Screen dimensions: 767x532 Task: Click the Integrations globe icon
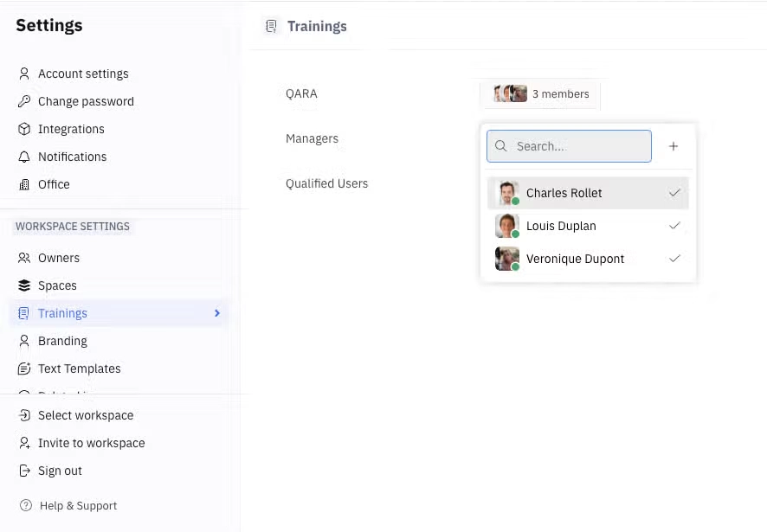pyautogui.click(x=23, y=129)
